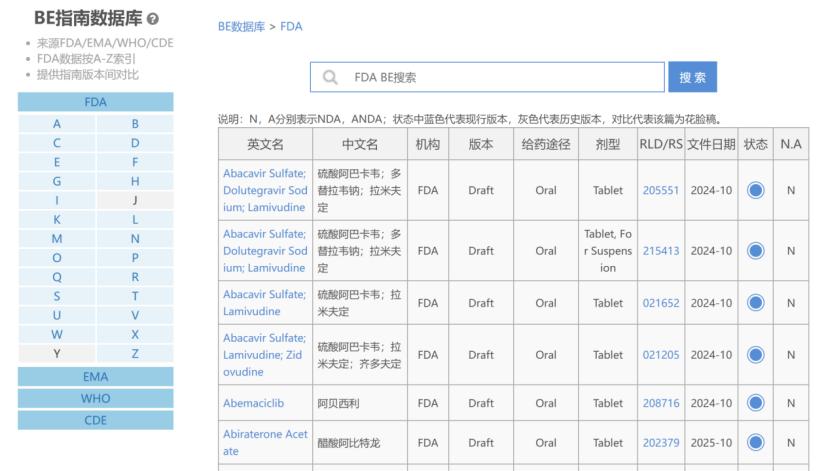Select letter A in FDA index

pyautogui.click(x=57, y=124)
